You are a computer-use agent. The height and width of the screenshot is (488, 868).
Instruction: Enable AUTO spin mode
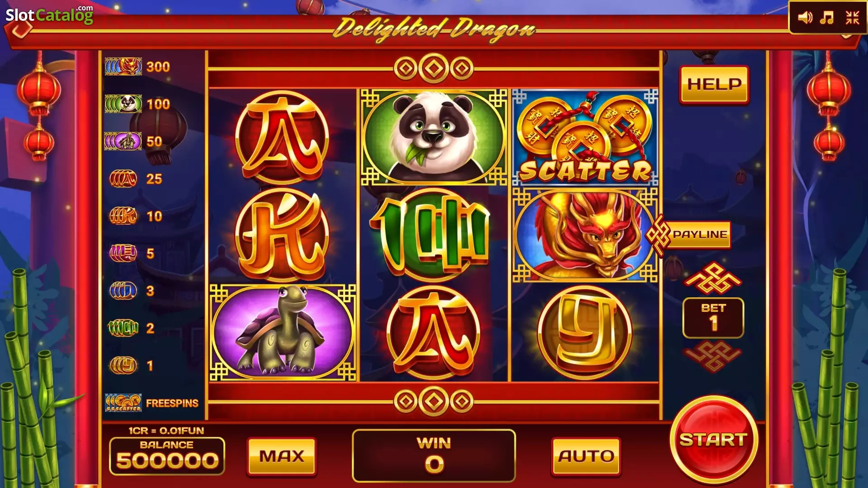[586, 456]
